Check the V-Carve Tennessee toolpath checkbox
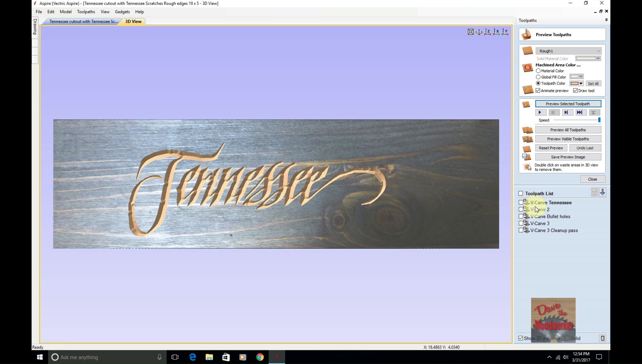642x364 pixels. 521,202
